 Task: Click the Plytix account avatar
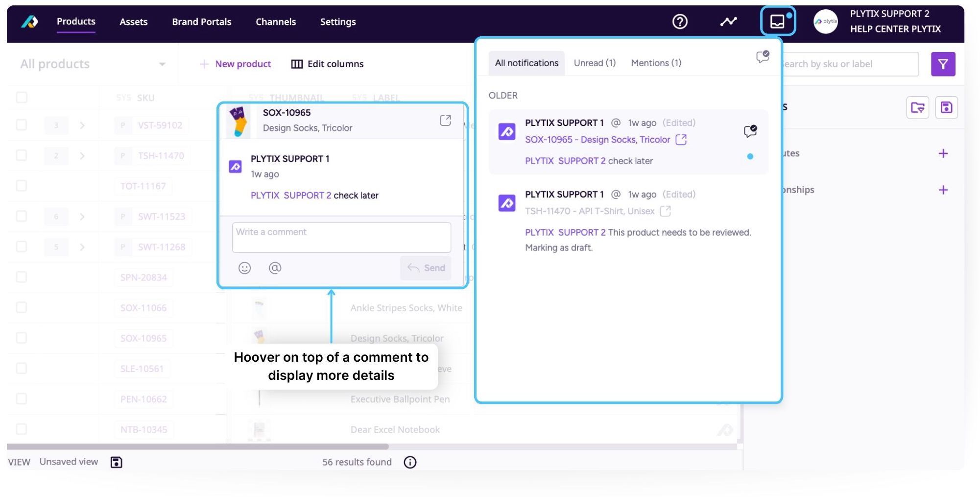click(x=825, y=22)
